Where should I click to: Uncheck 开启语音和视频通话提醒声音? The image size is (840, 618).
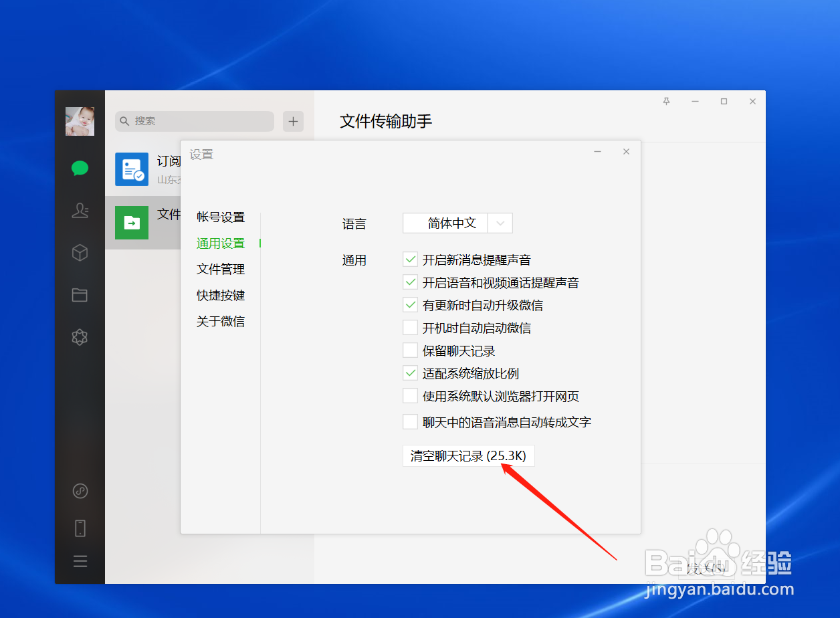coord(410,282)
